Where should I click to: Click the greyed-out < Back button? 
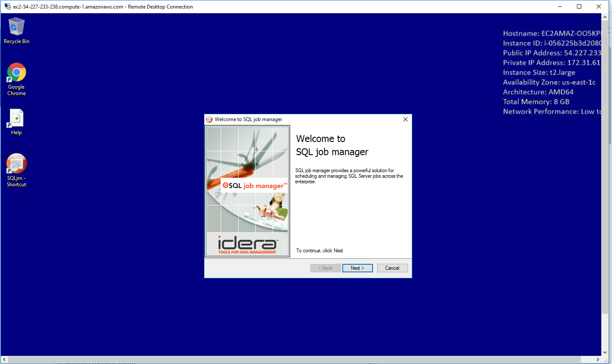pyautogui.click(x=325, y=268)
